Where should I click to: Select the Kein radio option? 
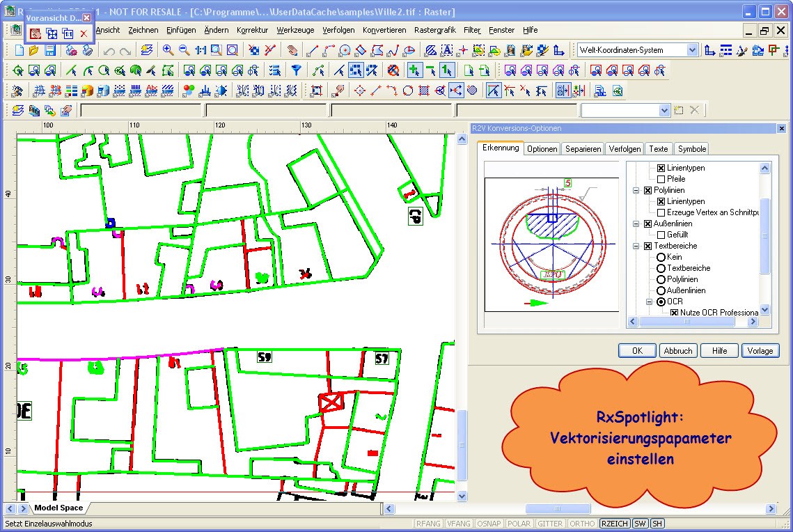(661, 257)
